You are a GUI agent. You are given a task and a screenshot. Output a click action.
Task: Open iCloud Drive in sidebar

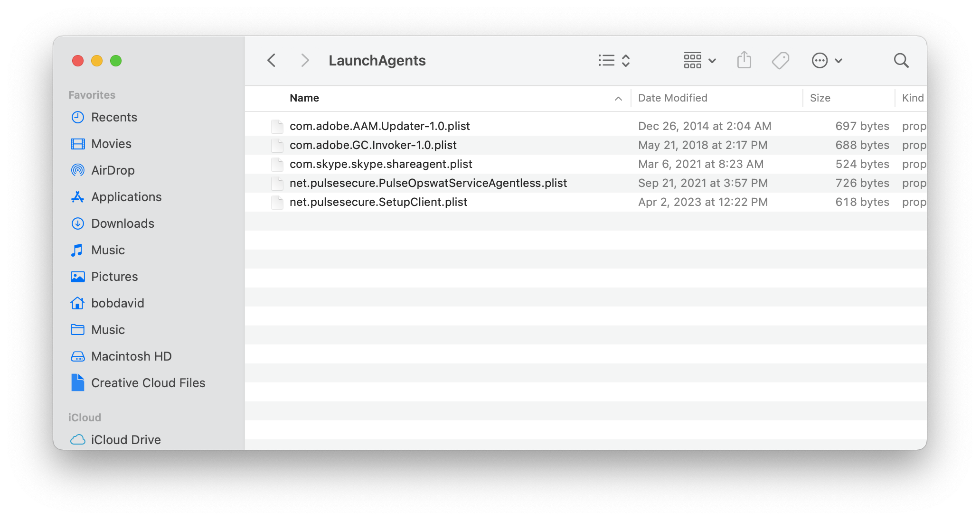tap(125, 440)
